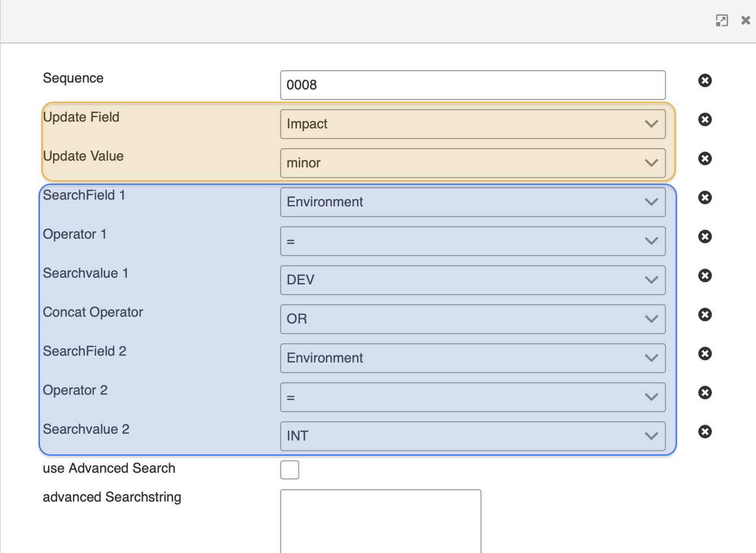Remove the Searchvalue 1 row
756x553 pixels.
pyautogui.click(x=705, y=275)
